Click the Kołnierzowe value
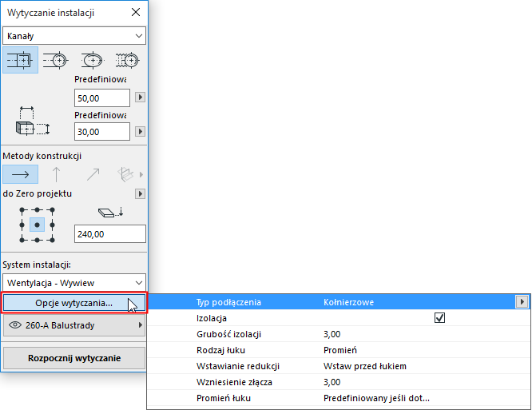The image size is (532, 410). [x=348, y=302]
